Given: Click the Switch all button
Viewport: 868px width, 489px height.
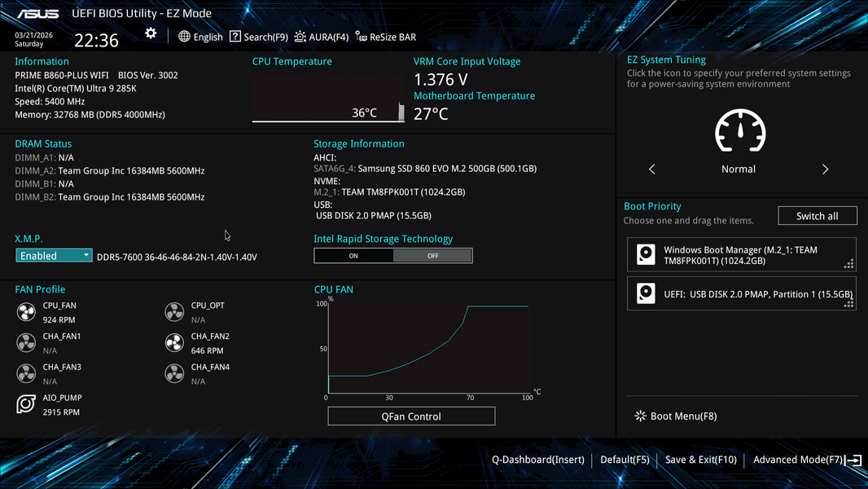Looking at the screenshot, I should point(818,216).
